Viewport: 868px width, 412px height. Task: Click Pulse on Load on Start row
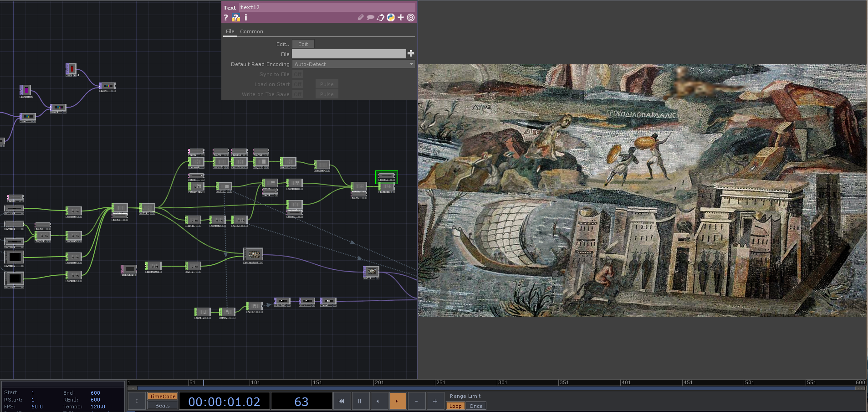(x=327, y=84)
